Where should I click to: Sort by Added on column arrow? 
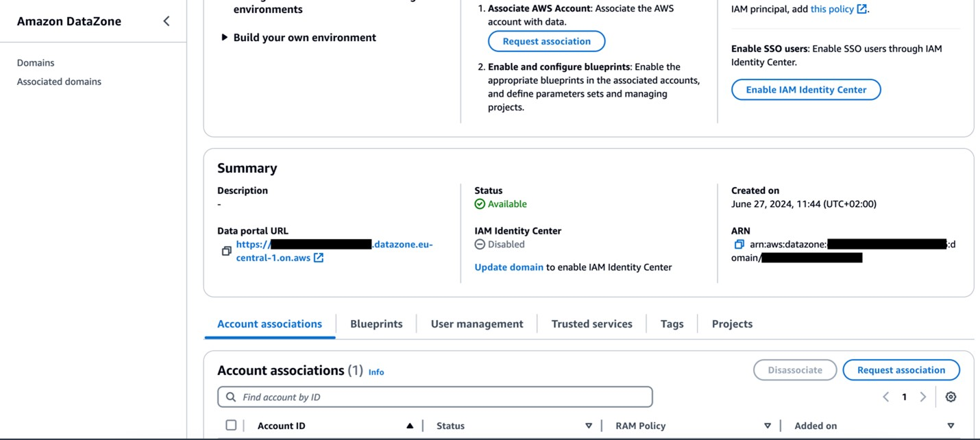click(x=951, y=426)
